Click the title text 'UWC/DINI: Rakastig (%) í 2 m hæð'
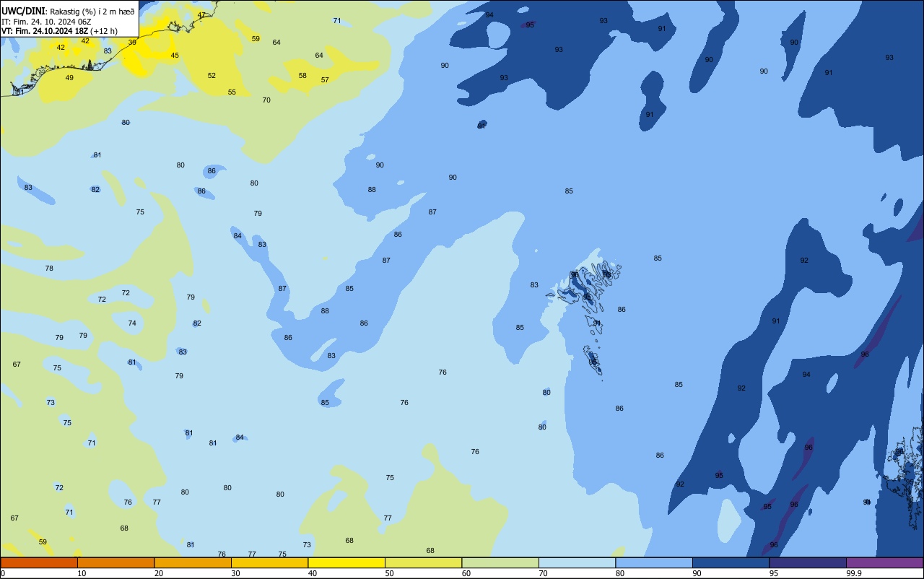The width and height of the screenshot is (924, 579). 68,11
